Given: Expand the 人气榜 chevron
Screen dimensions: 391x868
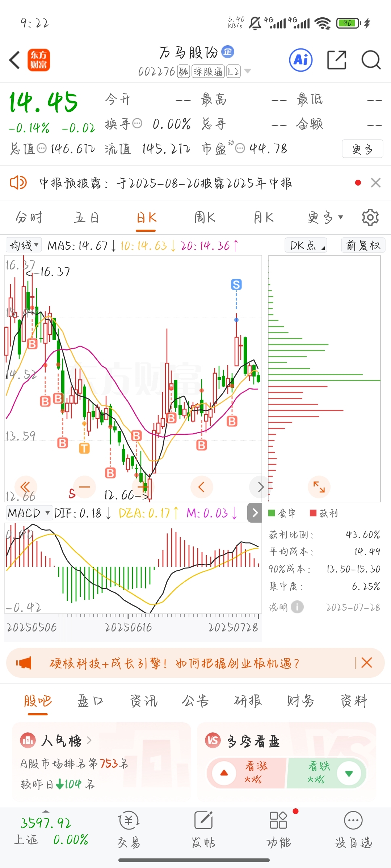Looking at the screenshot, I should [x=89, y=741].
